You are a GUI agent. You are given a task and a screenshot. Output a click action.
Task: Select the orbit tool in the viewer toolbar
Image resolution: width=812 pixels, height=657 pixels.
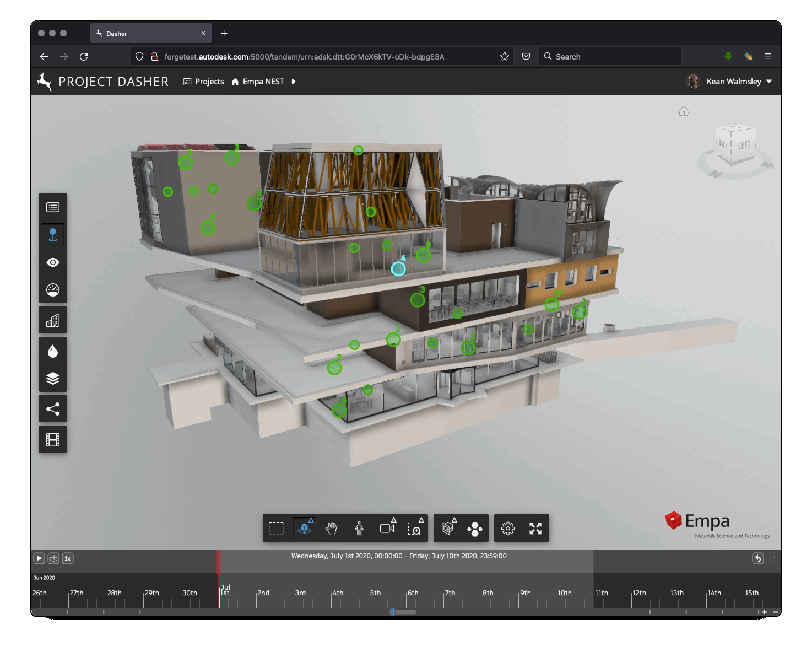[x=304, y=528]
